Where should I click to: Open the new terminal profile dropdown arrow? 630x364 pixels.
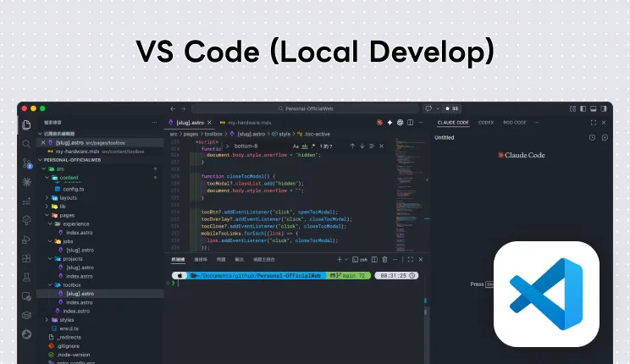point(346,260)
